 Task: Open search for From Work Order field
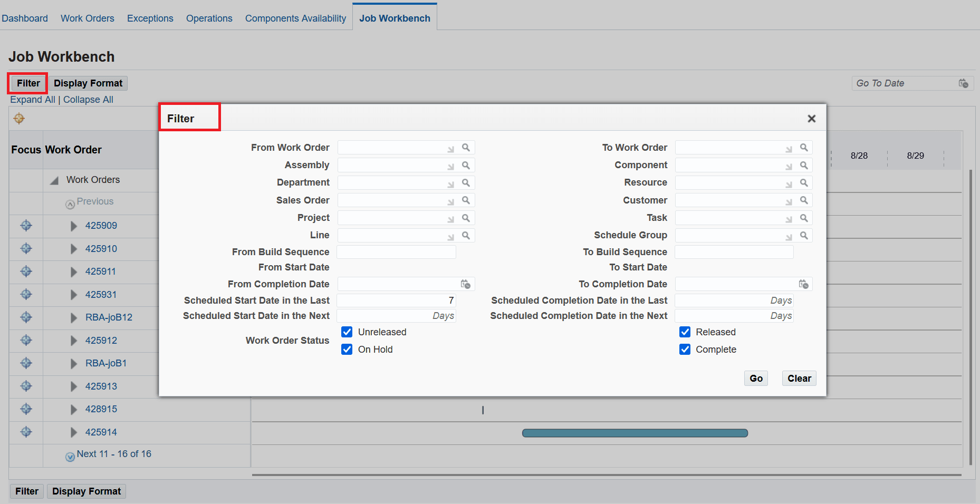(x=466, y=148)
